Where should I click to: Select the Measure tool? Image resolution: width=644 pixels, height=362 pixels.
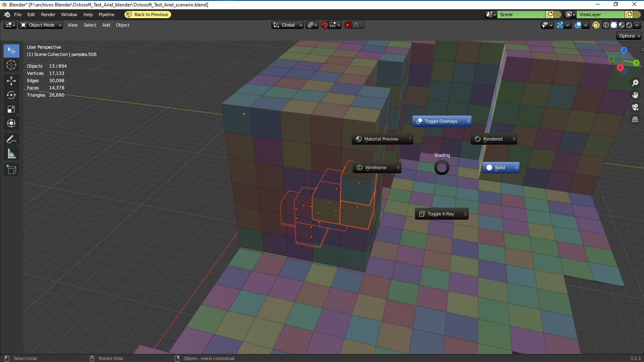tap(11, 153)
